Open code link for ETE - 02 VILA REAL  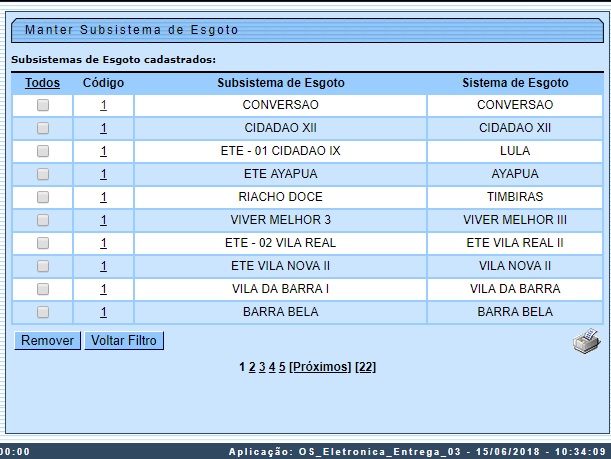pos(103,243)
